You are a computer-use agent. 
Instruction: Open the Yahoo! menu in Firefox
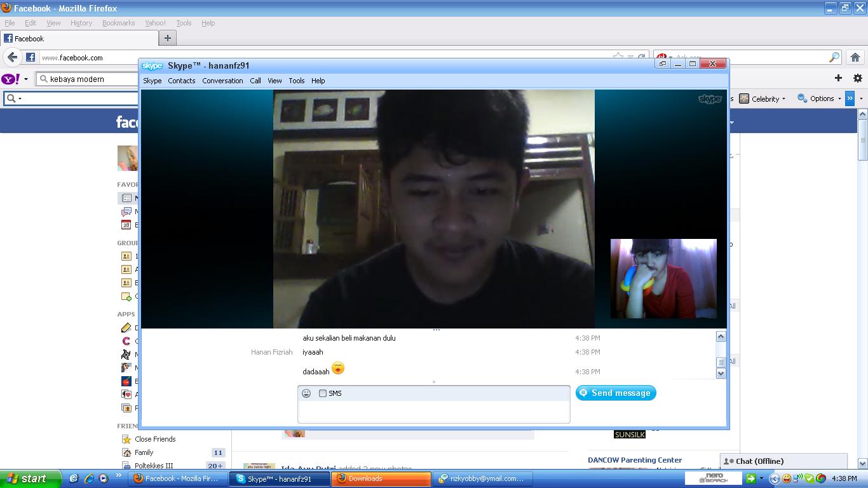click(x=156, y=23)
